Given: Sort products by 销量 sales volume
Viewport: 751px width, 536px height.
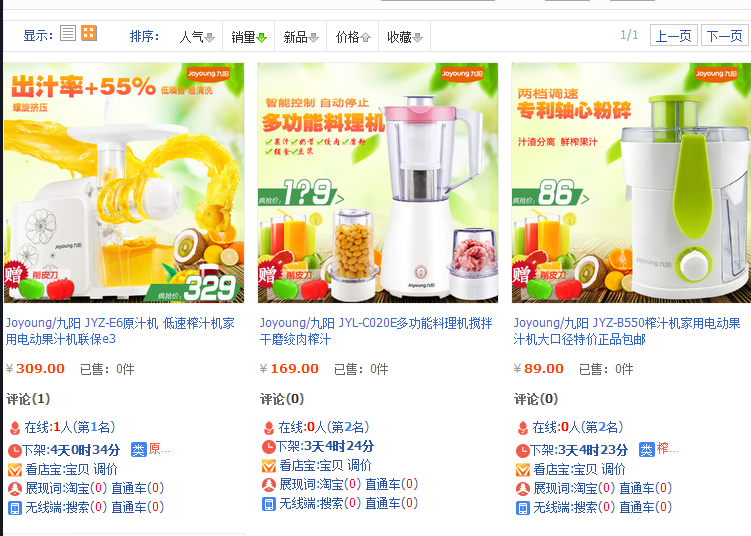Looking at the screenshot, I should (249, 36).
